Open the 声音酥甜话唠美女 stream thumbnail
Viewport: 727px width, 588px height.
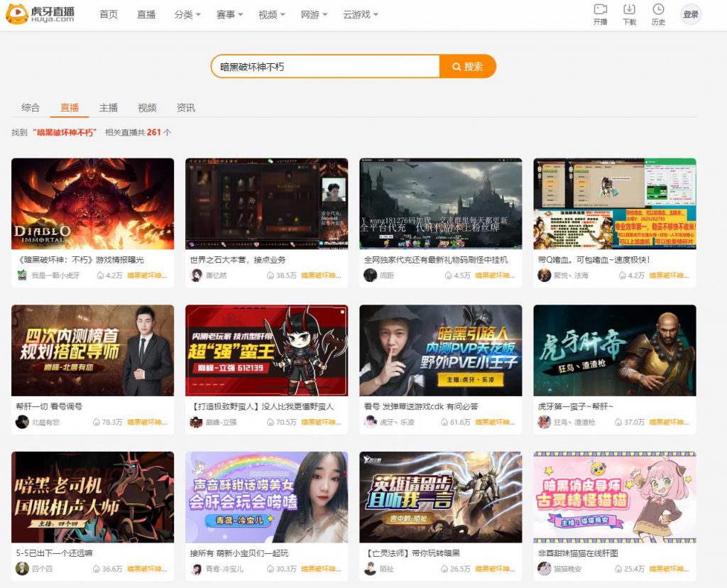click(267, 497)
